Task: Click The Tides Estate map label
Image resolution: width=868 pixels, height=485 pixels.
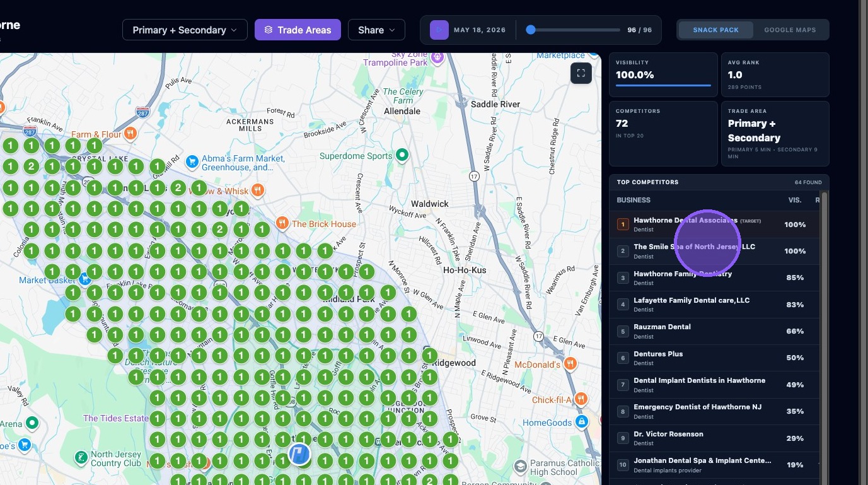Action: (116, 418)
